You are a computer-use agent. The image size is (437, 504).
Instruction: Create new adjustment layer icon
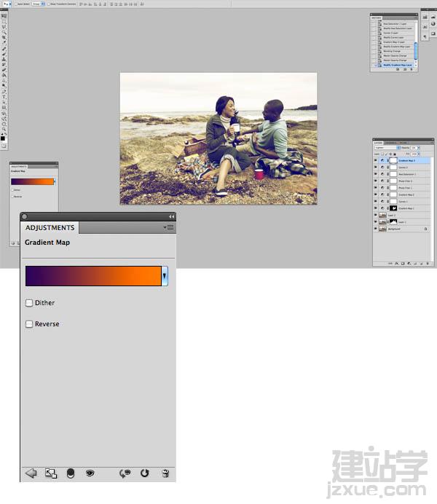click(x=409, y=264)
